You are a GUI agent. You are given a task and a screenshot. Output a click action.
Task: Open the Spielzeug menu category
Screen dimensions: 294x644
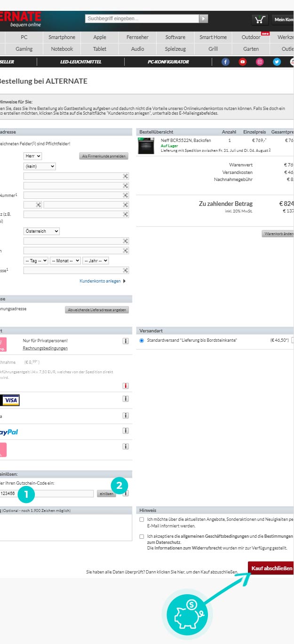click(x=175, y=49)
